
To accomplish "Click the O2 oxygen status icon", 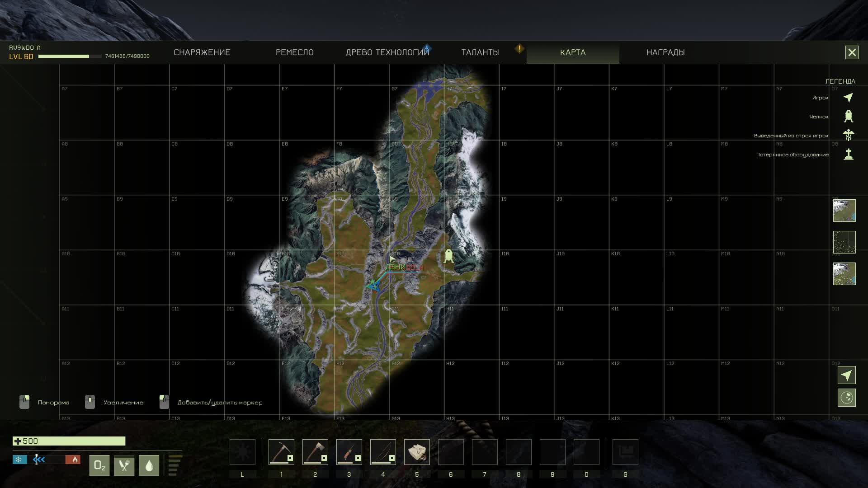I will 99,465.
